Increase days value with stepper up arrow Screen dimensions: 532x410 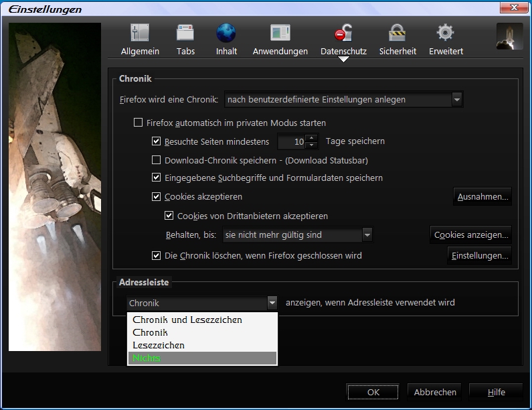point(311,139)
